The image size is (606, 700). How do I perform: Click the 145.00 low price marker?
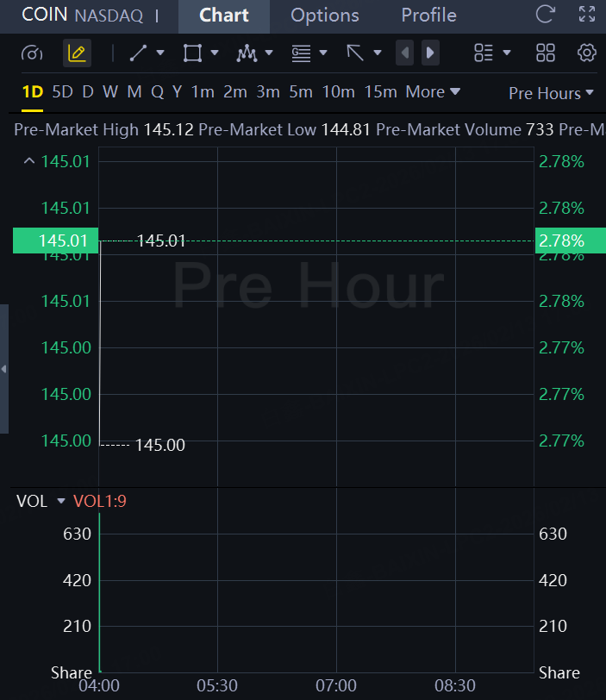coord(159,445)
